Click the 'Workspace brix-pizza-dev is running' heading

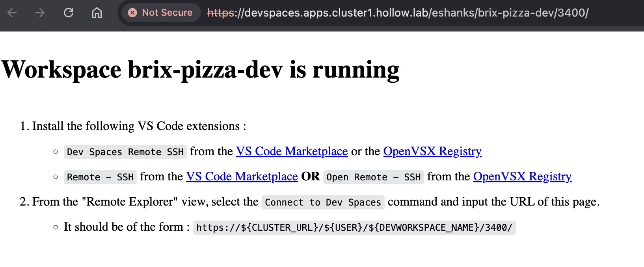(x=200, y=70)
